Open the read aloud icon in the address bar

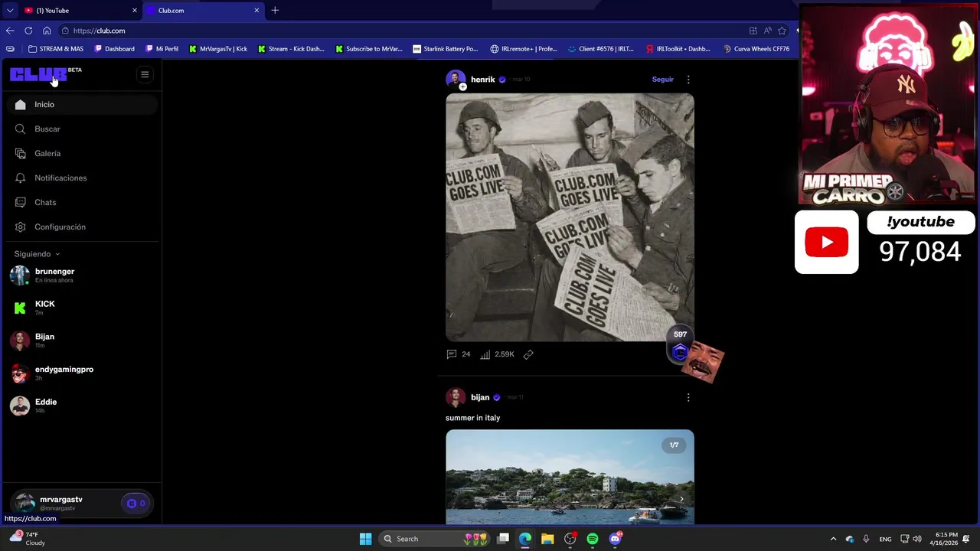tap(767, 31)
